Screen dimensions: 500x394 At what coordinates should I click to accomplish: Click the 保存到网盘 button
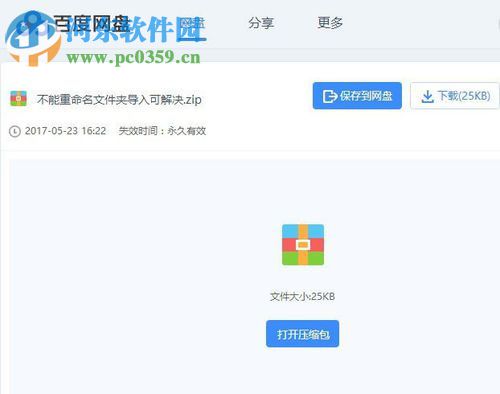(x=357, y=96)
